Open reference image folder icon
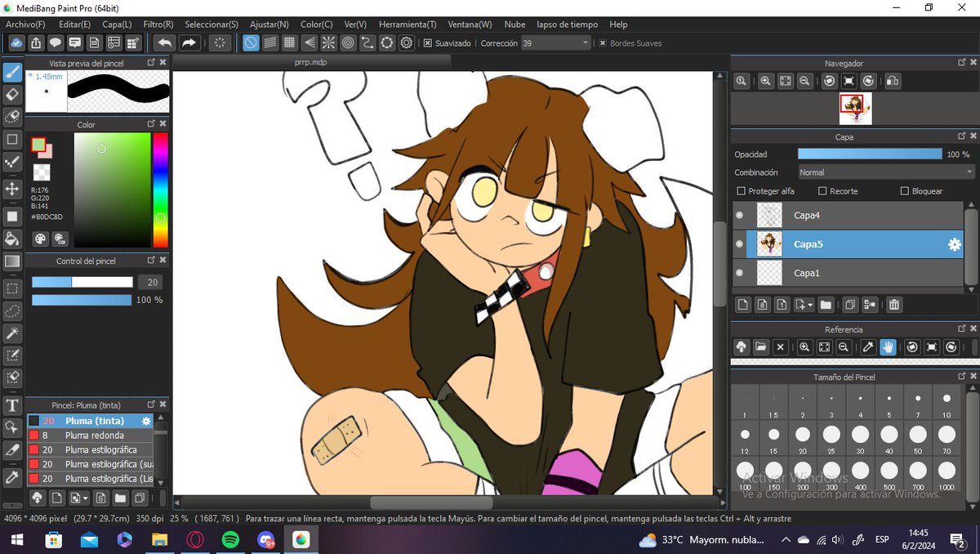Image resolution: width=980 pixels, height=554 pixels. pyautogui.click(x=761, y=347)
